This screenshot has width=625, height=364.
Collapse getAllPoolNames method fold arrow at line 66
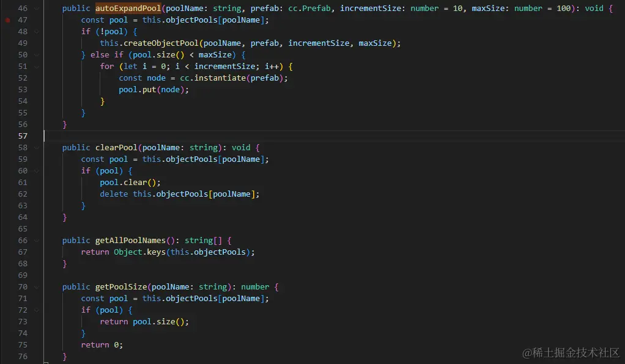point(37,241)
